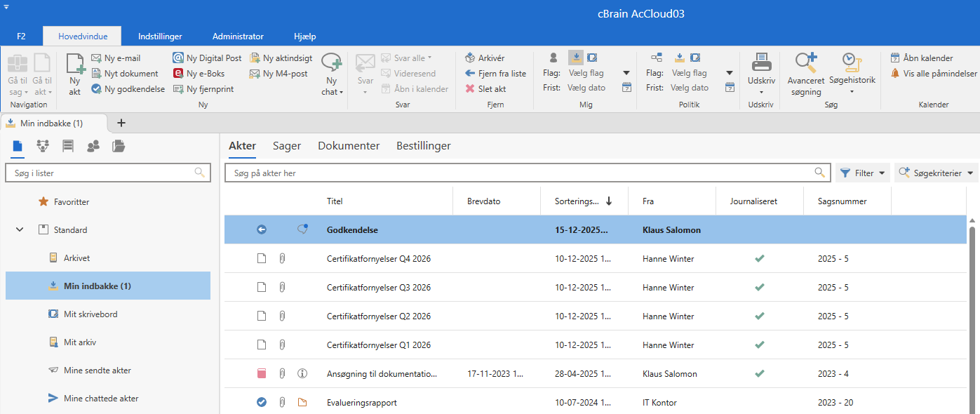Select Mit skrivebord in the list
Image resolution: width=980 pixels, height=414 pixels.
coord(90,314)
